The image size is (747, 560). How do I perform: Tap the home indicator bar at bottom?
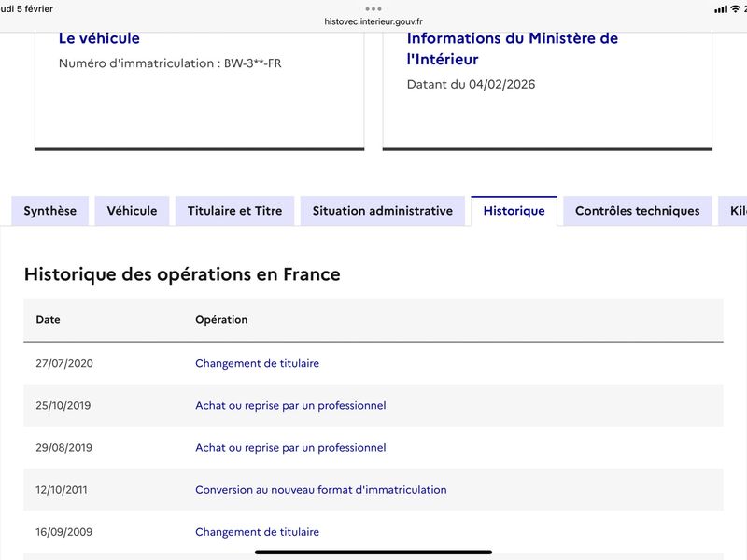pos(373,553)
